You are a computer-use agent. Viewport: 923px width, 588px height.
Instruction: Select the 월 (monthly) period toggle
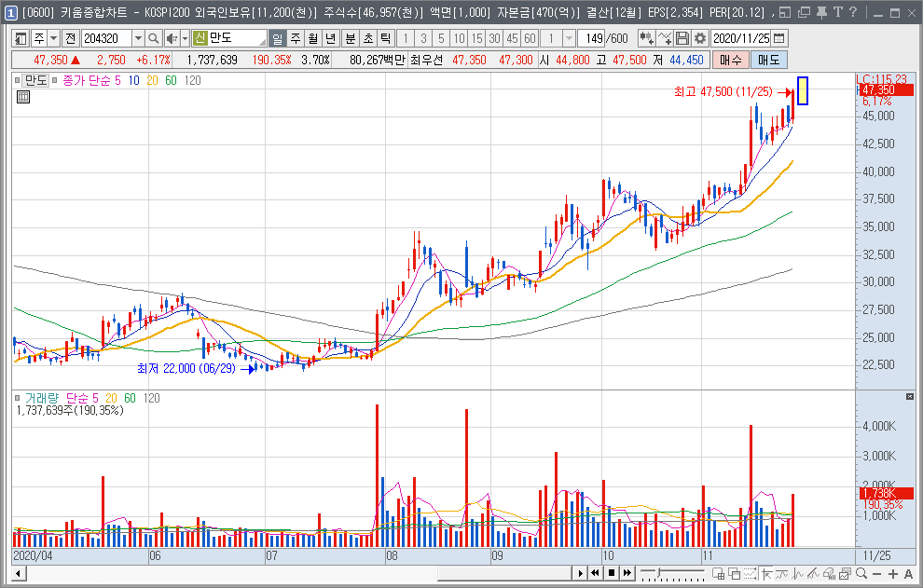coord(313,39)
